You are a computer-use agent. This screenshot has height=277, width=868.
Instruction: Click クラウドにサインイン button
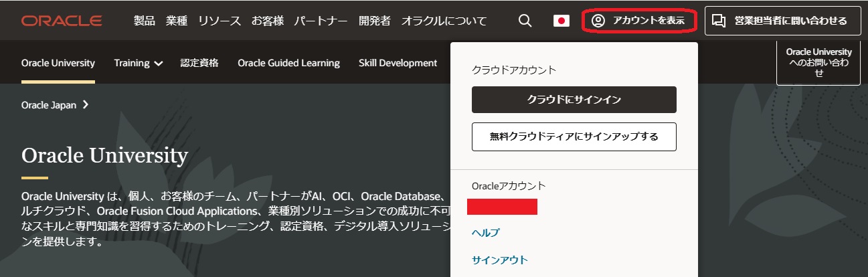tap(574, 100)
